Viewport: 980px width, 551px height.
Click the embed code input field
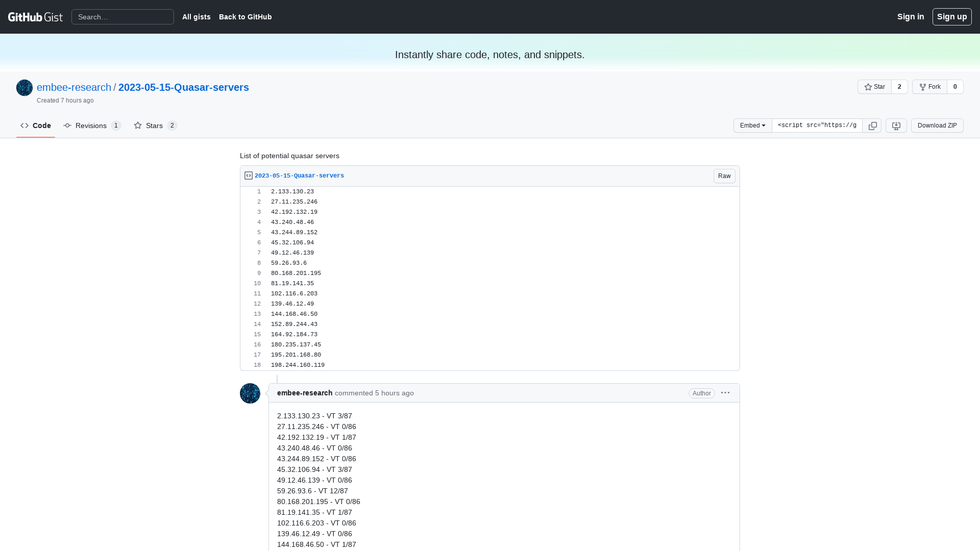point(818,125)
